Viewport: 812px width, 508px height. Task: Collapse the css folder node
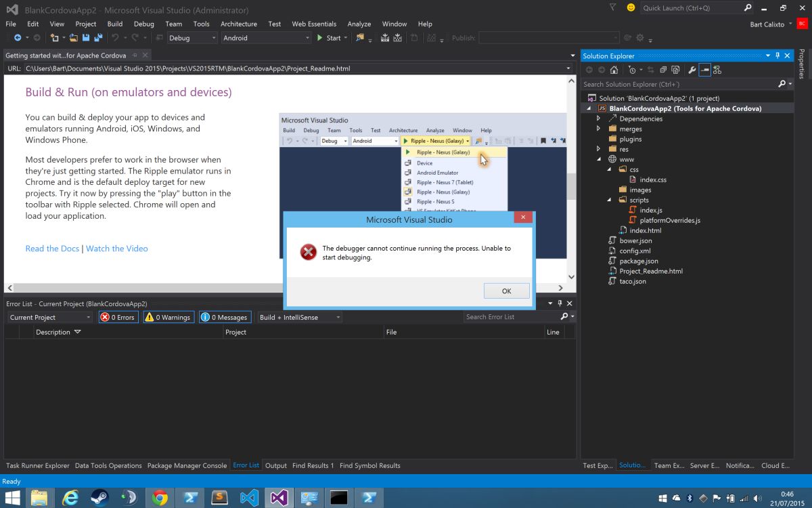click(x=608, y=169)
